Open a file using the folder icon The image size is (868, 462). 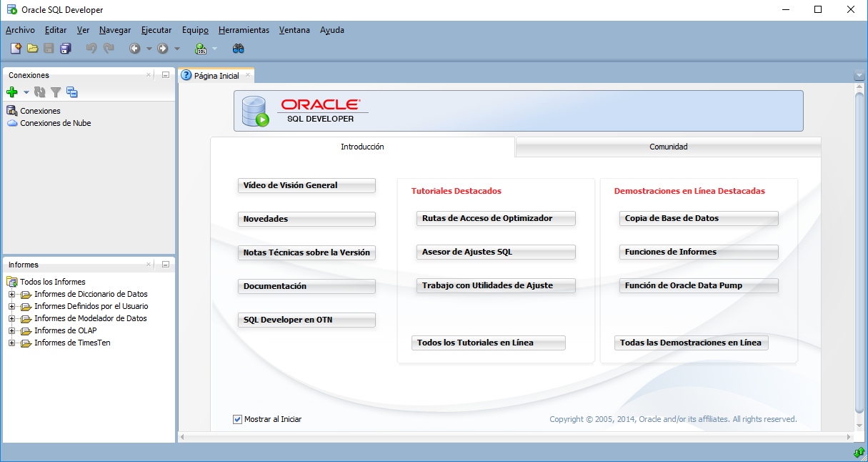point(32,48)
